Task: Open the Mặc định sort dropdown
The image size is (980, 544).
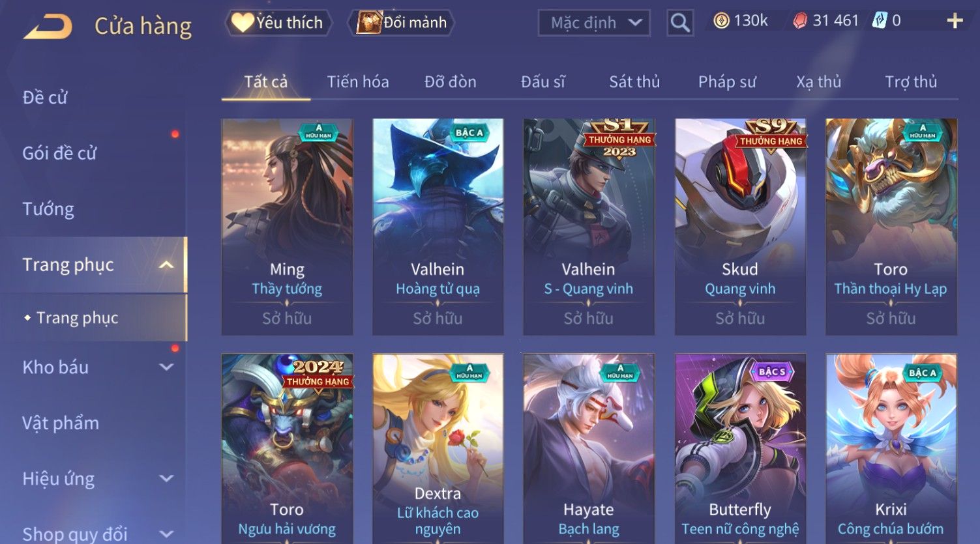Action: [594, 23]
